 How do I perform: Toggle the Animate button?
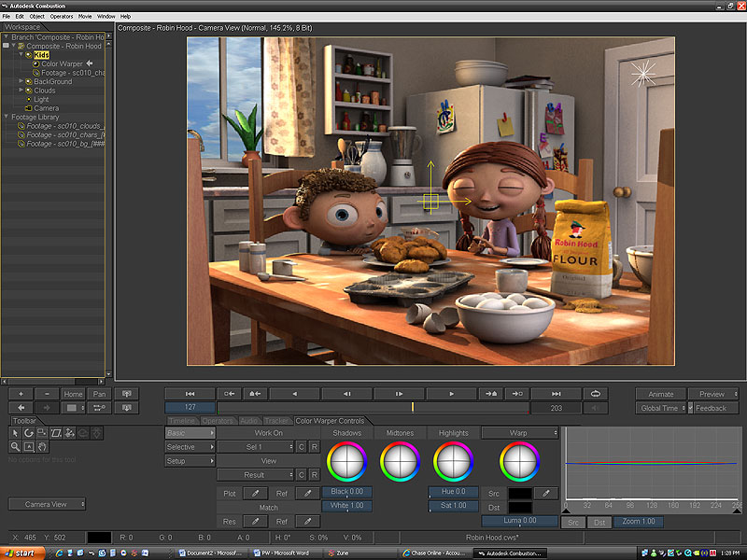pos(661,394)
